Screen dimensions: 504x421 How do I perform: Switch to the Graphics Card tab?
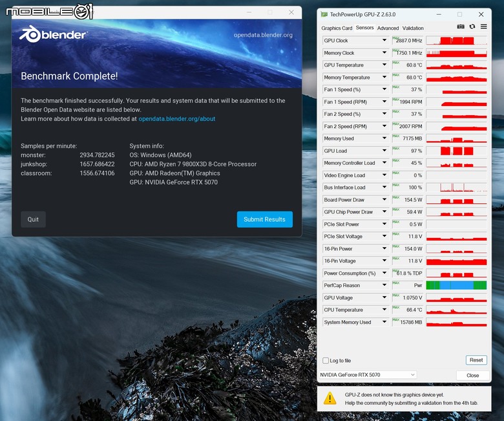(337, 28)
